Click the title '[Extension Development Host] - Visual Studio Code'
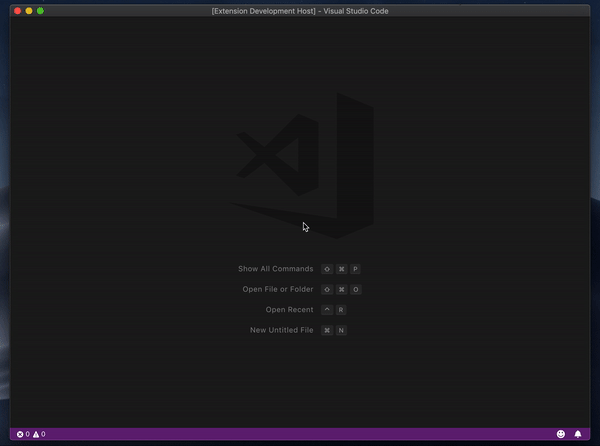The height and width of the screenshot is (446, 600). (x=300, y=11)
